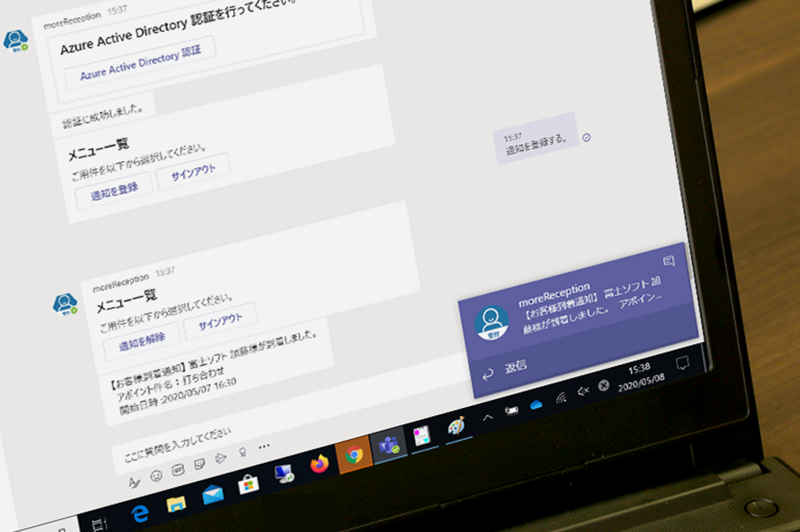Open the text format icon in compose toolbar
Image resolution: width=800 pixels, height=532 pixels.
point(134,482)
